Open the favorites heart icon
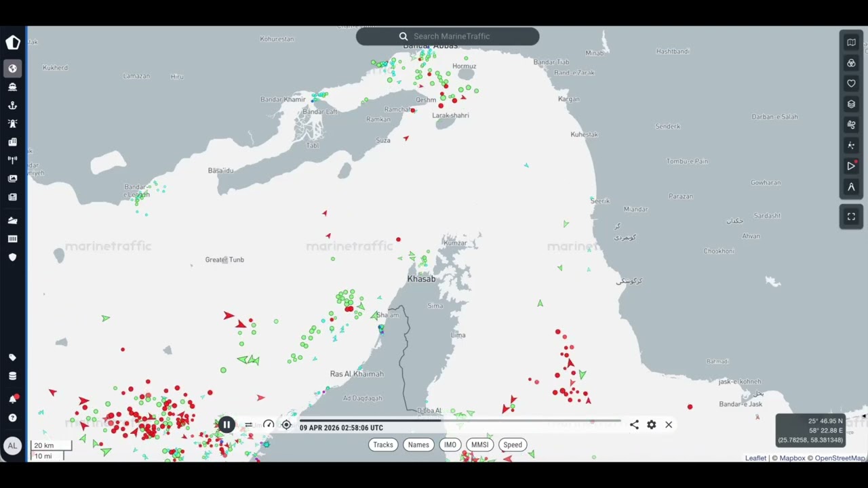The image size is (868, 488). pyautogui.click(x=851, y=83)
